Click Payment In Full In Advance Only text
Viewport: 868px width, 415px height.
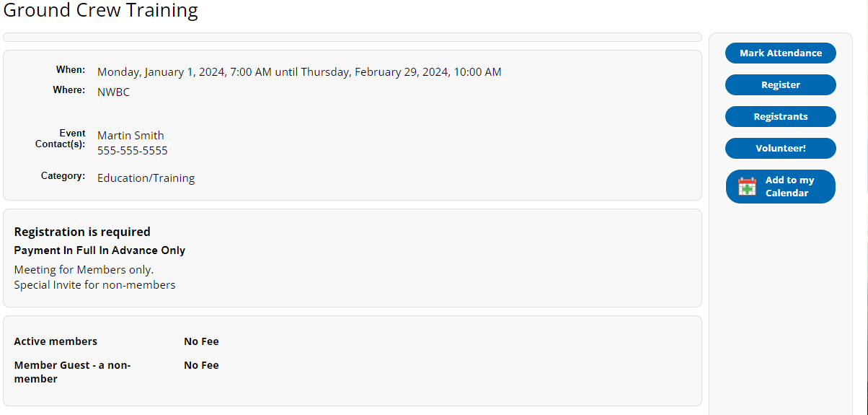(x=99, y=250)
